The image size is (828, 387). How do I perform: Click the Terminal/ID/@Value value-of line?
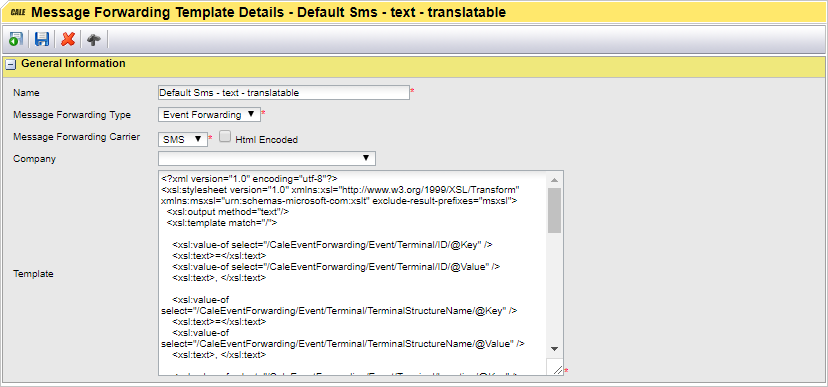[x=336, y=267]
